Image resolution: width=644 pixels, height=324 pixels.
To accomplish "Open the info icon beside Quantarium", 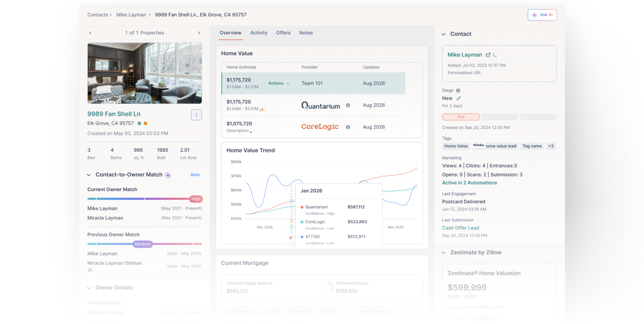I will pos(348,105).
